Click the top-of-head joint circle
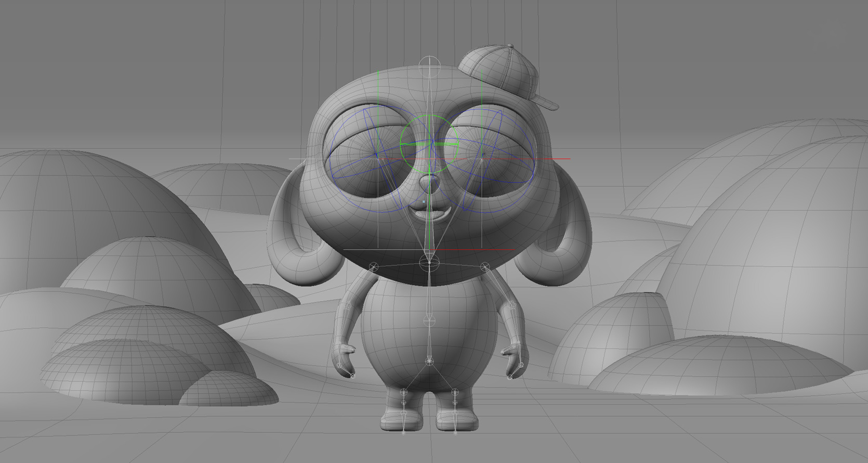 [x=429, y=63]
